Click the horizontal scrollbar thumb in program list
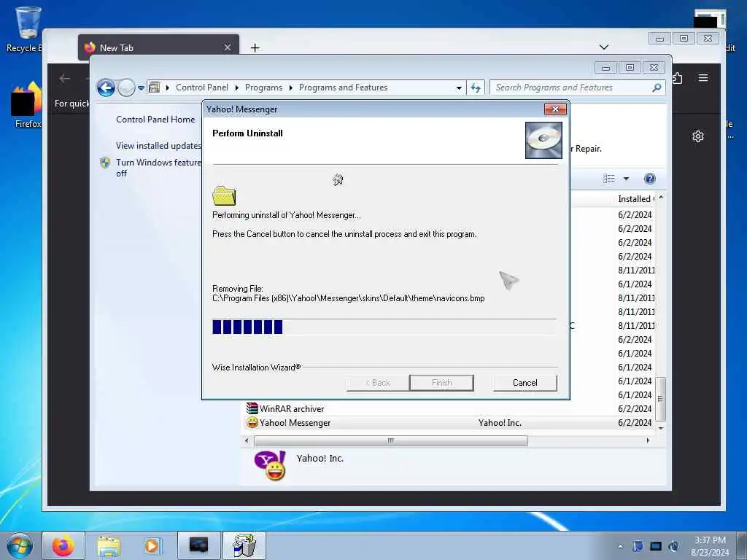The height and width of the screenshot is (560, 747). [x=391, y=441]
